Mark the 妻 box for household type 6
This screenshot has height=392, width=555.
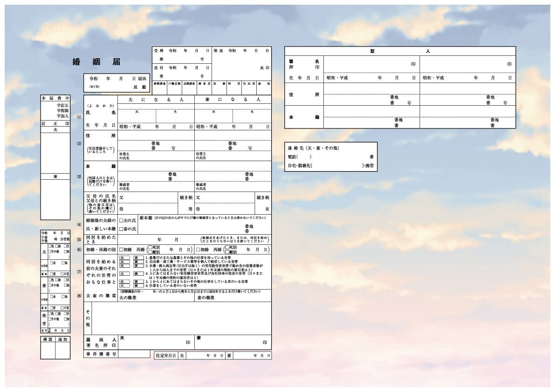pos(138,285)
